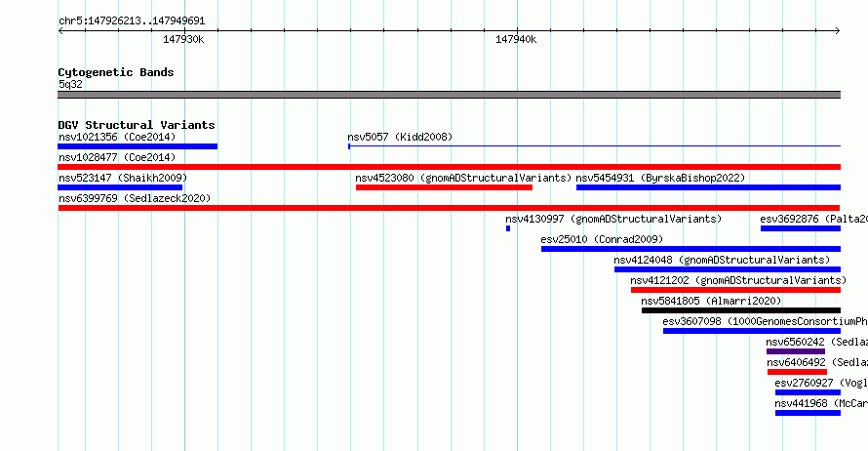Select the blue bar under nsv1021356
This screenshot has height=451, width=868.
tap(138, 146)
